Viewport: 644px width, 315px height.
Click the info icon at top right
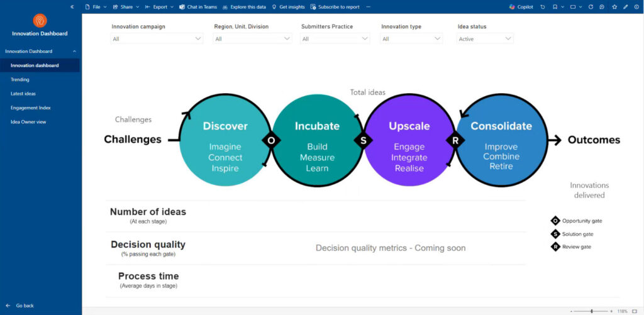[636, 7]
